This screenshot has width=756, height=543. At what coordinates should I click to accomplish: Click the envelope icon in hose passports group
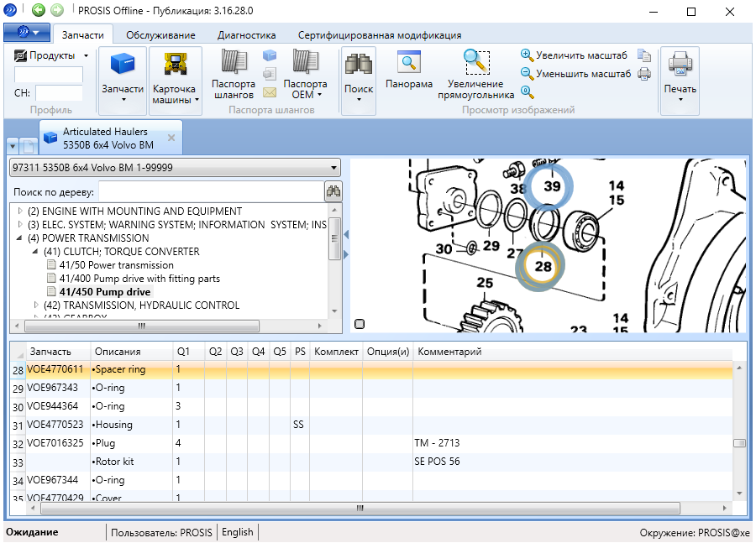270,92
